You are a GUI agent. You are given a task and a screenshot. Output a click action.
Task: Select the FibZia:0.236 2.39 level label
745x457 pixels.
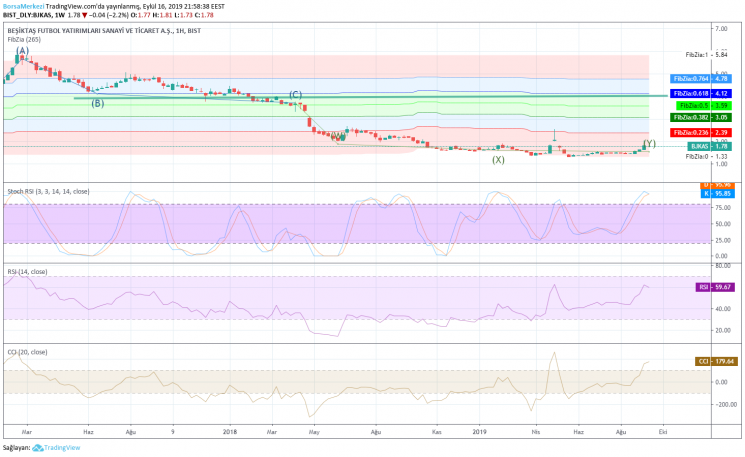(701, 133)
